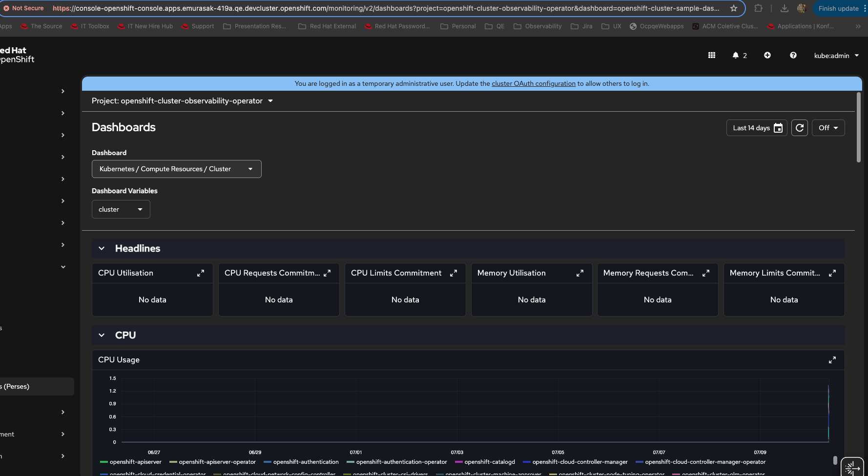868x476 pixels.
Task: Expand the CPU Utilisation panel fullscreen
Action: tap(200, 274)
